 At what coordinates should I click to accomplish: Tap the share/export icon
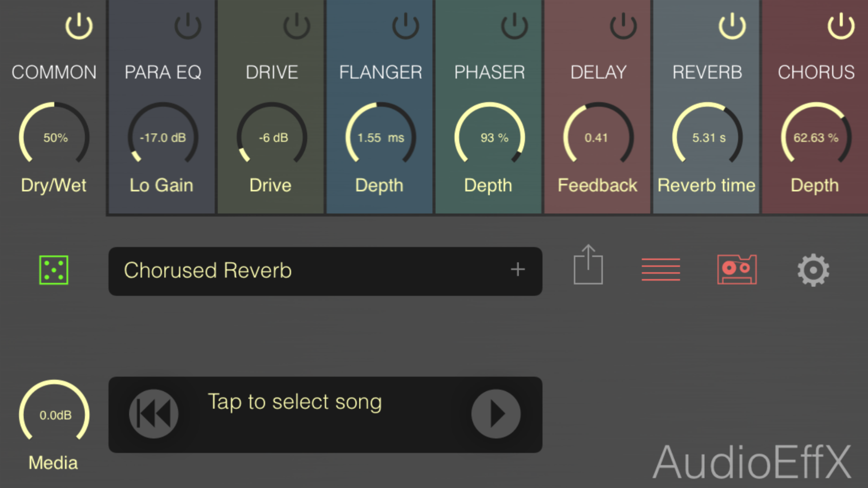pyautogui.click(x=588, y=265)
